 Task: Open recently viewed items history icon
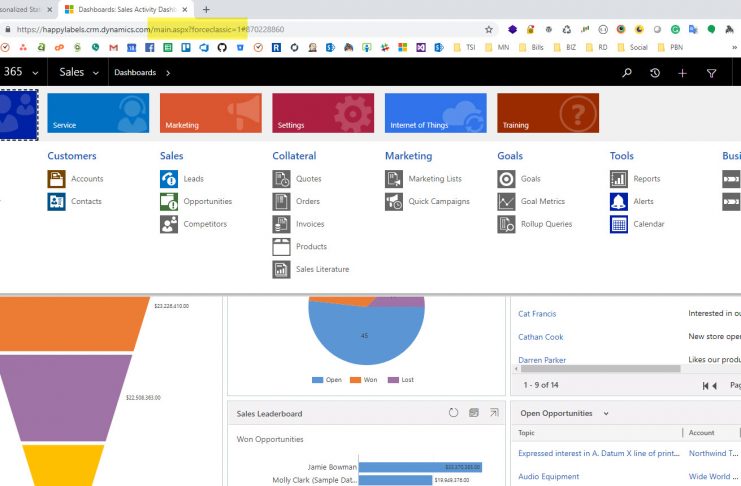(655, 73)
